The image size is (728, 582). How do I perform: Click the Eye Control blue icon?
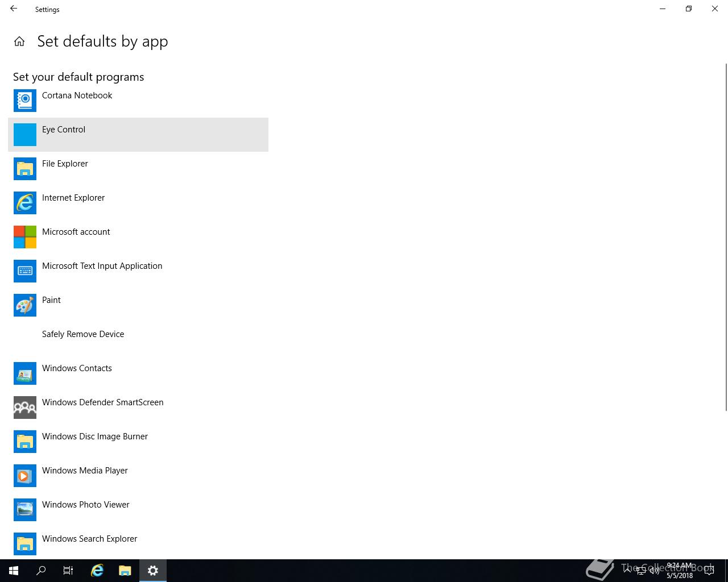[25, 135]
